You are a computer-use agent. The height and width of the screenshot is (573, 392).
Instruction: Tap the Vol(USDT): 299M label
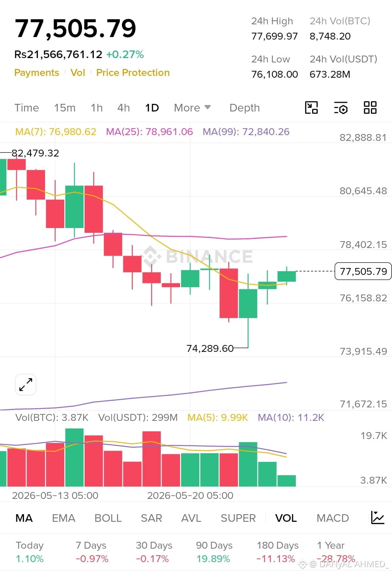(x=138, y=418)
